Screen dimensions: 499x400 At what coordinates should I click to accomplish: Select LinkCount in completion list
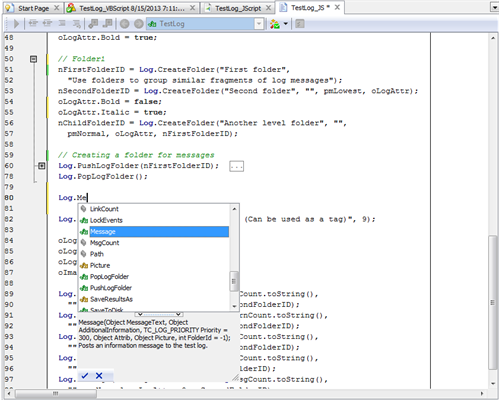point(104,209)
